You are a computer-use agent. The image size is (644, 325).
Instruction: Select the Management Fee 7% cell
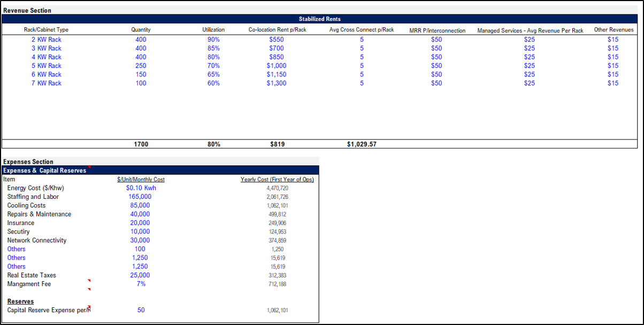(x=141, y=284)
